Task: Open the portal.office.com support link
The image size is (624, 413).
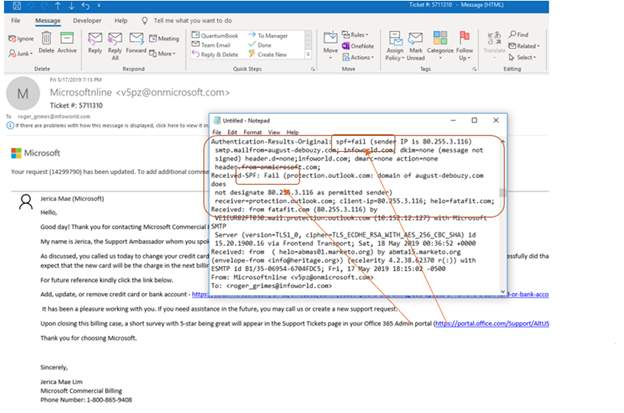Action: click(x=491, y=323)
